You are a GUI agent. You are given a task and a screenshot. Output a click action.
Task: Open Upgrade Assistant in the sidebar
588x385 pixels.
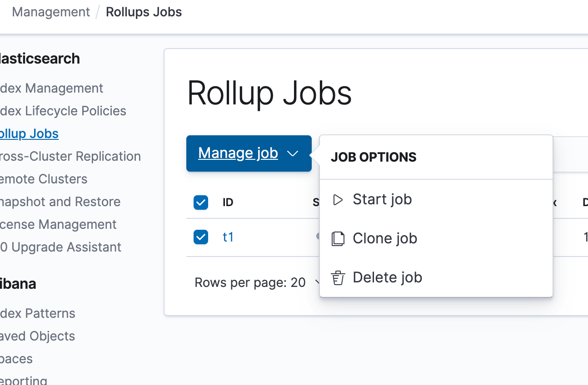(x=60, y=247)
